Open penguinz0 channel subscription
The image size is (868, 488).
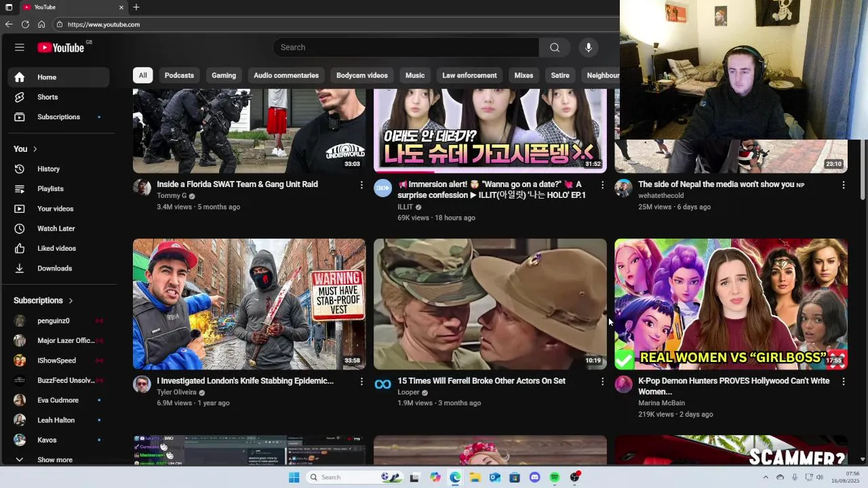[x=58, y=321]
